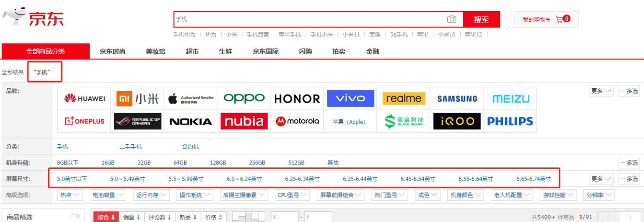Select the iQOO brand logo
This screenshot has width=644, height=222.
point(457,121)
